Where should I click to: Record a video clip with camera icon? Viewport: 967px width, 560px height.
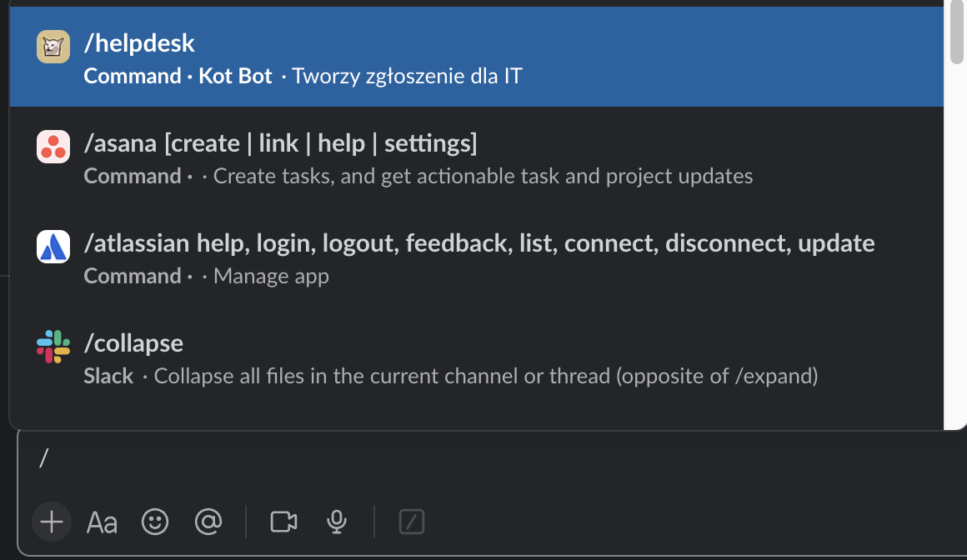(283, 522)
